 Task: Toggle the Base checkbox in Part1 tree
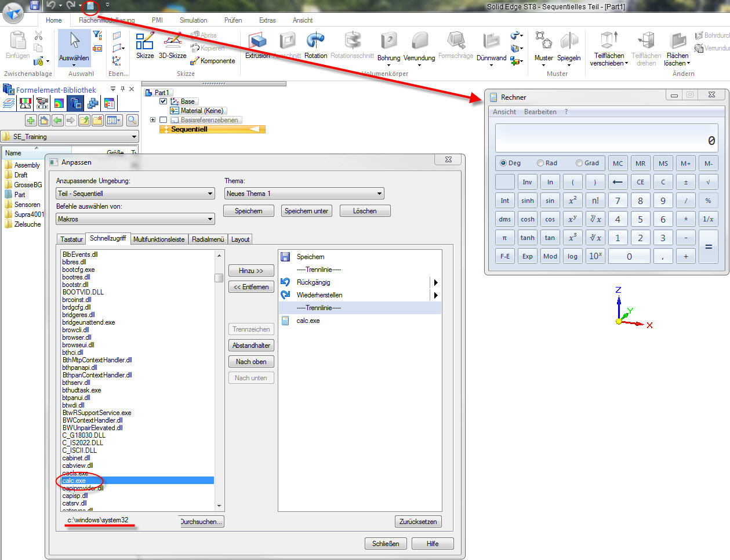click(163, 101)
